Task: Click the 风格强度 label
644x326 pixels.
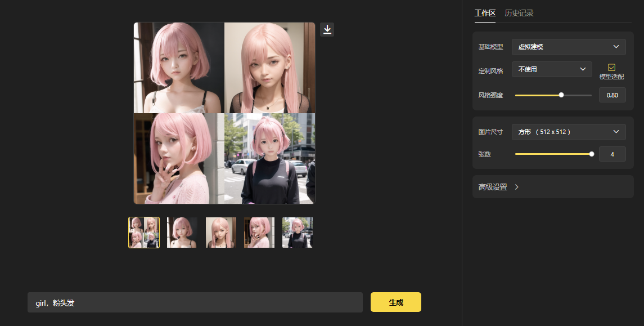Action: click(490, 95)
